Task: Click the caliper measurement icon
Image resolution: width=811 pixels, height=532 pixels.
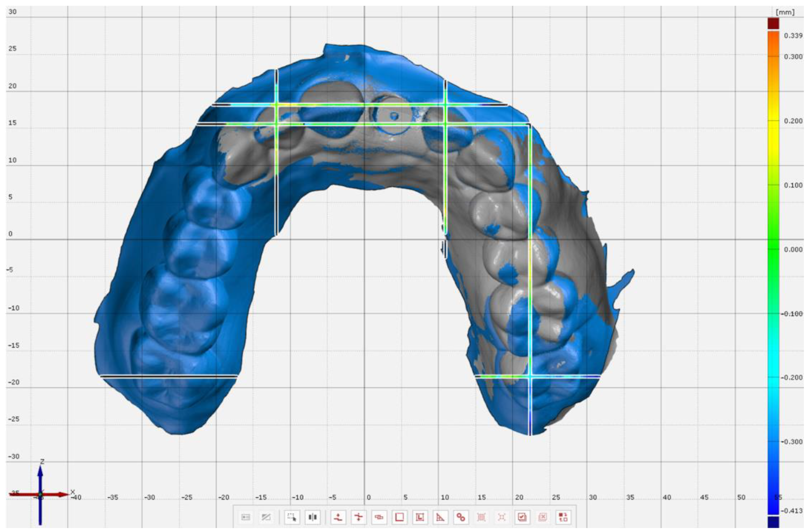Action: click(x=379, y=517)
